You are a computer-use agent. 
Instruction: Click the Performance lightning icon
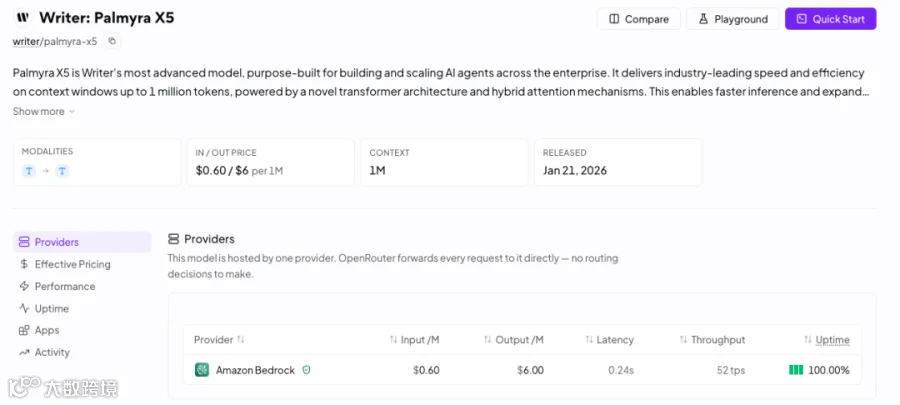[24, 286]
